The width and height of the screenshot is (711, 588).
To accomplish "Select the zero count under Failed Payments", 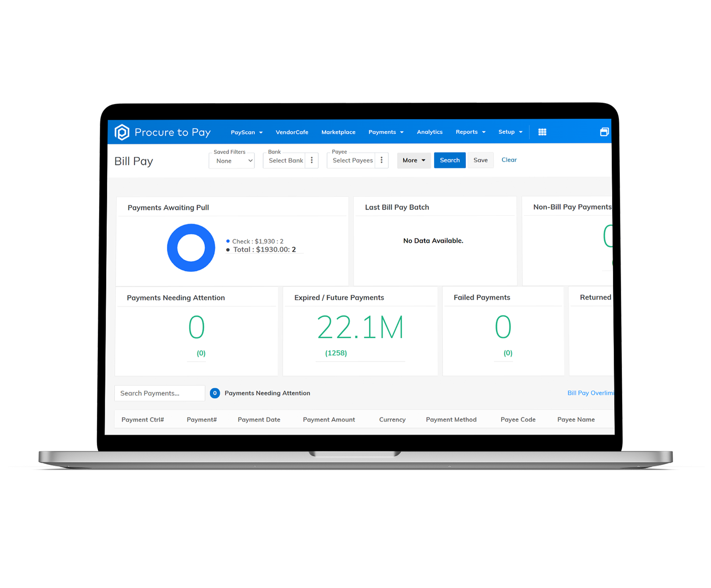I will pos(503,326).
